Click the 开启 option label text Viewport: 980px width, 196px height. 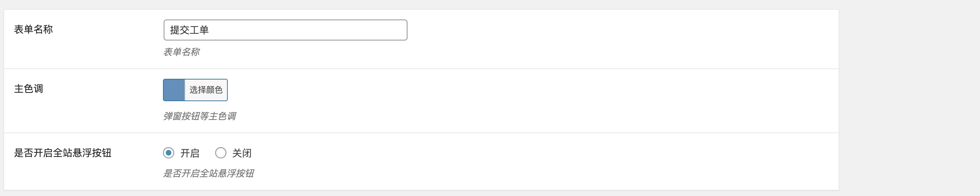tap(190, 153)
